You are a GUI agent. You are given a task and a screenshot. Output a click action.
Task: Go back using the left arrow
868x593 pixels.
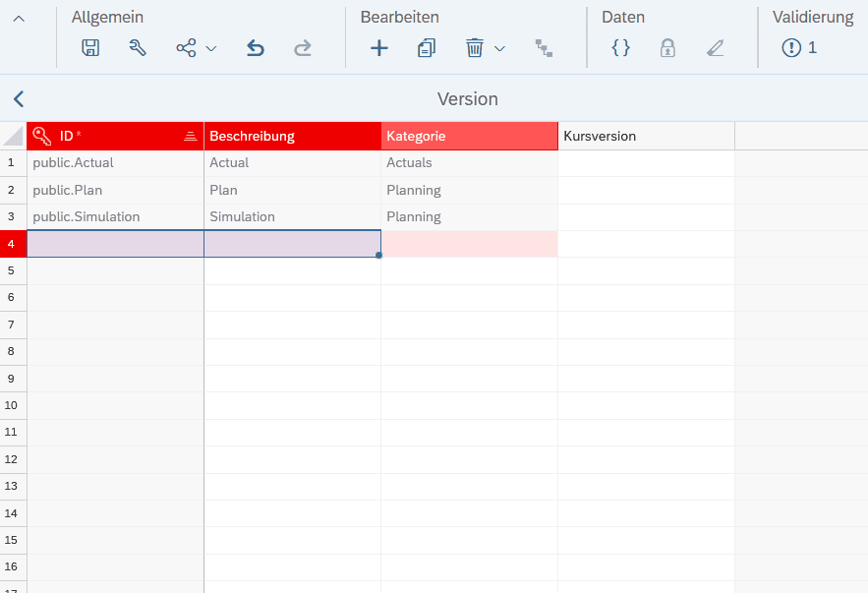19,98
